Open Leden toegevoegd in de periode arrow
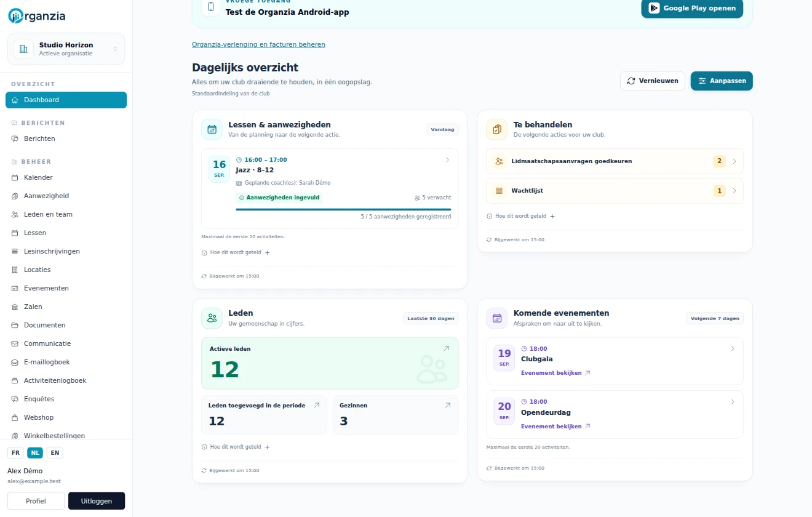Image resolution: width=812 pixels, height=517 pixels. tap(316, 405)
